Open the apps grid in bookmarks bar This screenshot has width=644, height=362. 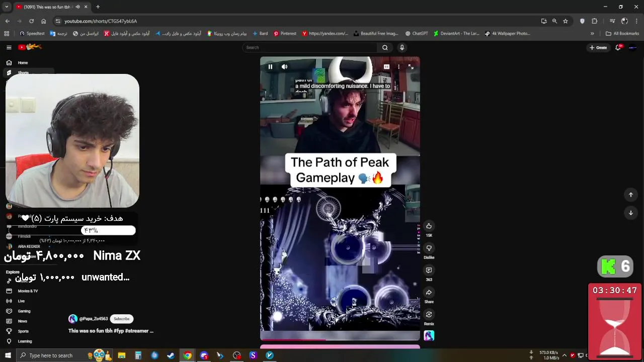coord(7,34)
